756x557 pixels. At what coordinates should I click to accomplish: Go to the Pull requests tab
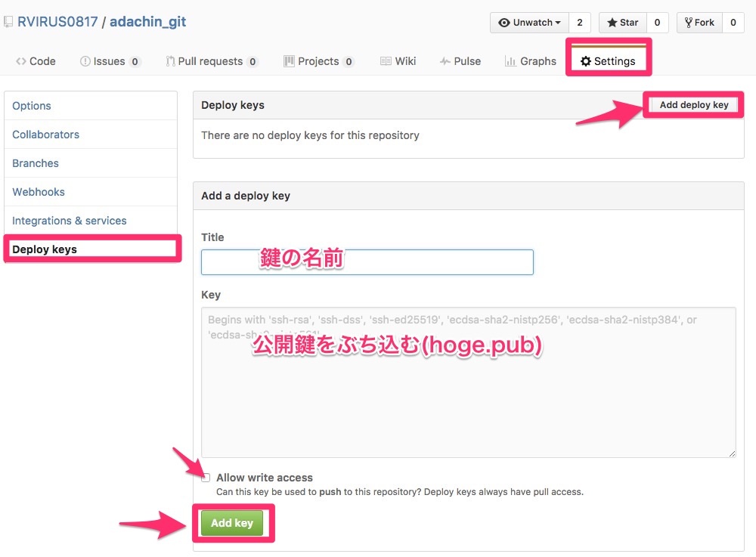(212, 61)
